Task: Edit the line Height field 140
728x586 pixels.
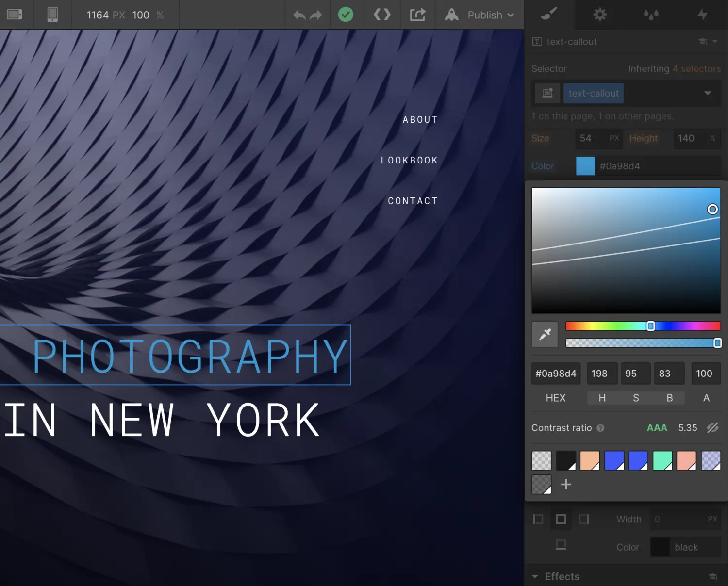Action: coord(696,138)
